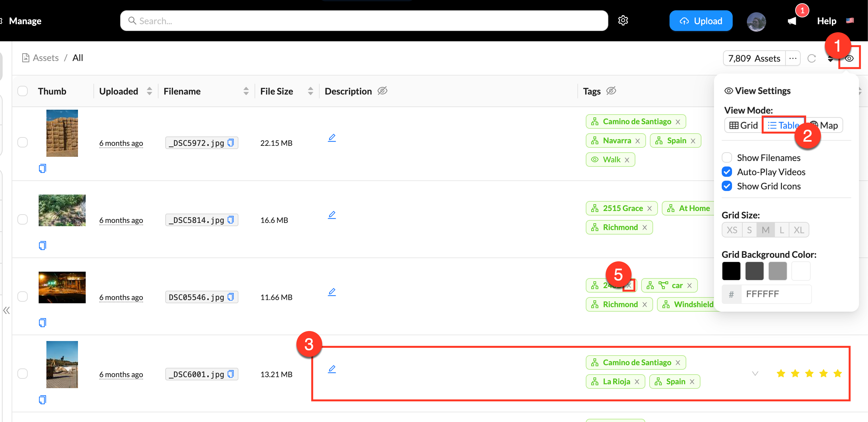Disable the Auto-Play Videos checkbox
This screenshot has height=422, width=868.
[x=727, y=172]
